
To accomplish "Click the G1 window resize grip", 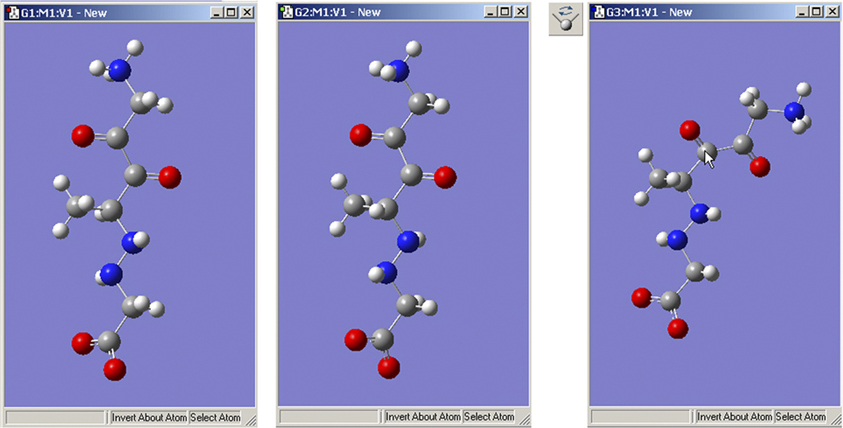I will [x=250, y=419].
